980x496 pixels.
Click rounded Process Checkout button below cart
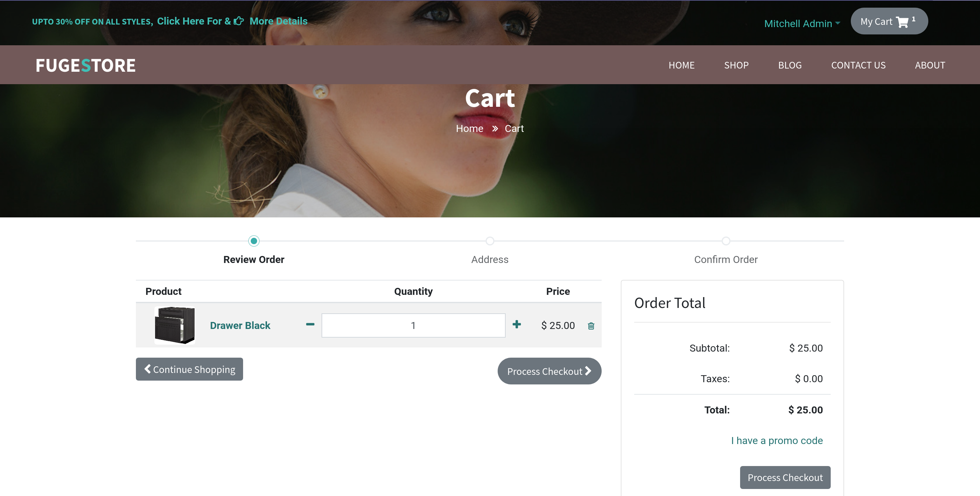click(x=549, y=371)
